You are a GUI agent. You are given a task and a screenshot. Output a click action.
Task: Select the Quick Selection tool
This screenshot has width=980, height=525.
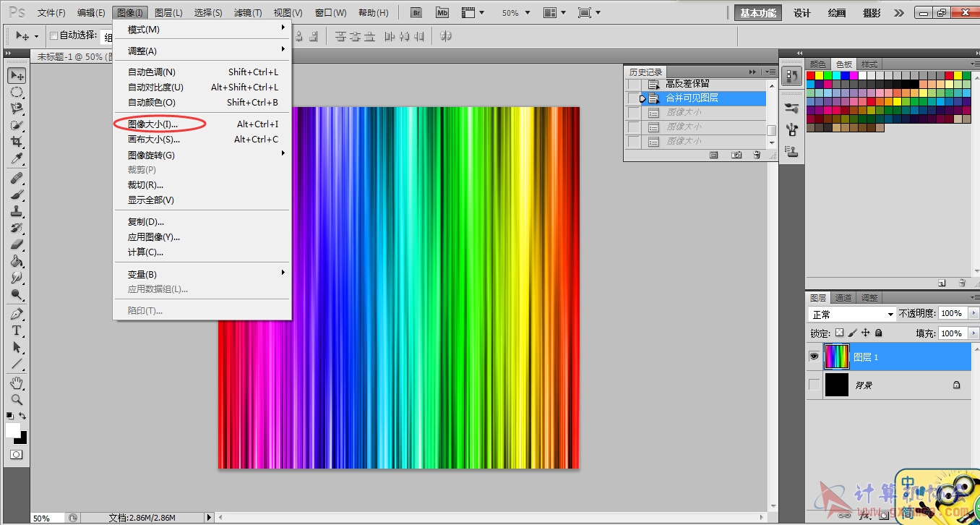pyautogui.click(x=17, y=125)
